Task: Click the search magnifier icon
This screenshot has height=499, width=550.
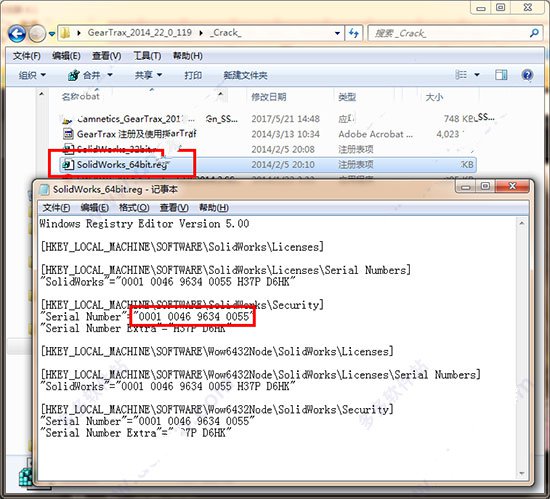Action: click(534, 33)
